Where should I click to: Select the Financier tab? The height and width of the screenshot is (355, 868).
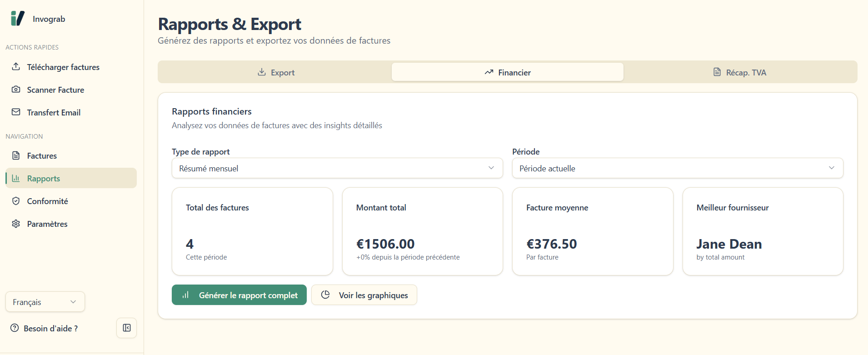(507, 72)
